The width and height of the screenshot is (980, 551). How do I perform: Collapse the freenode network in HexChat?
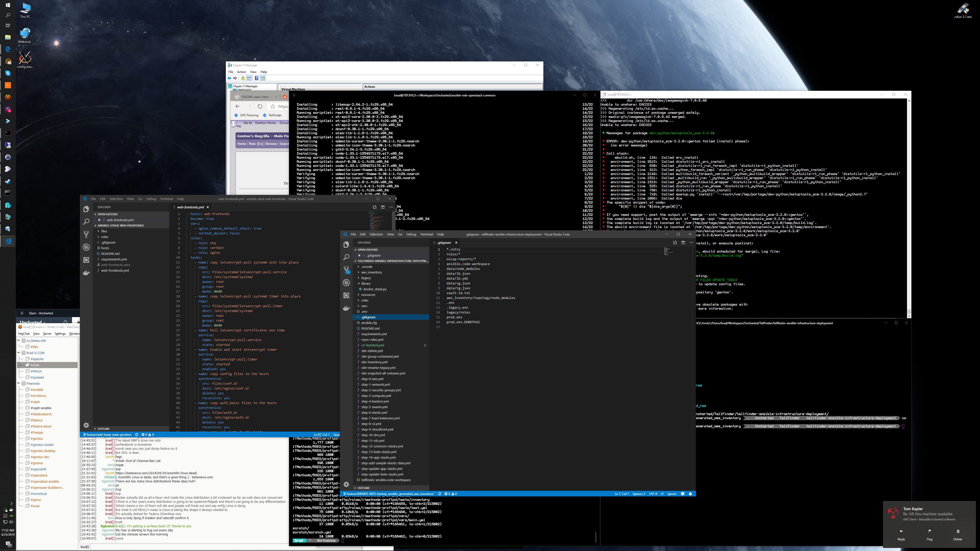[19, 384]
